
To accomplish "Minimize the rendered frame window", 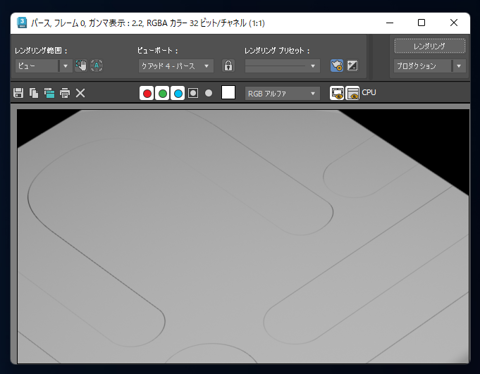I will [390, 23].
